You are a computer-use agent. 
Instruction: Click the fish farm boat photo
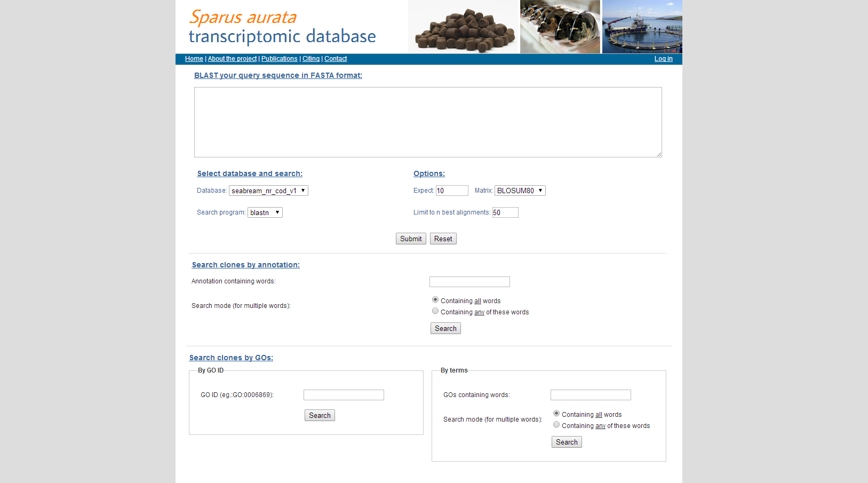(x=642, y=27)
